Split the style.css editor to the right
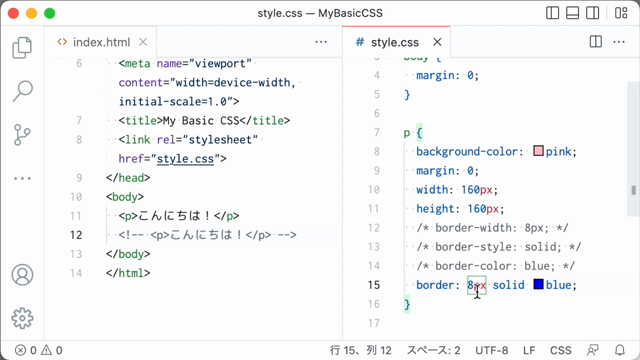Screen dimensions: 640x360 click(x=596, y=42)
